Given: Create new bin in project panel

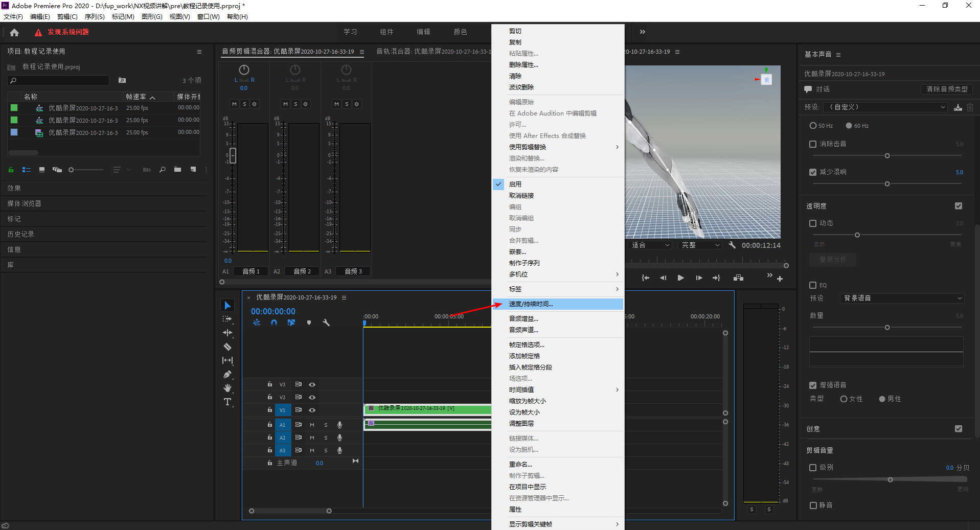Looking at the screenshot, I should [x=177, y=170].
